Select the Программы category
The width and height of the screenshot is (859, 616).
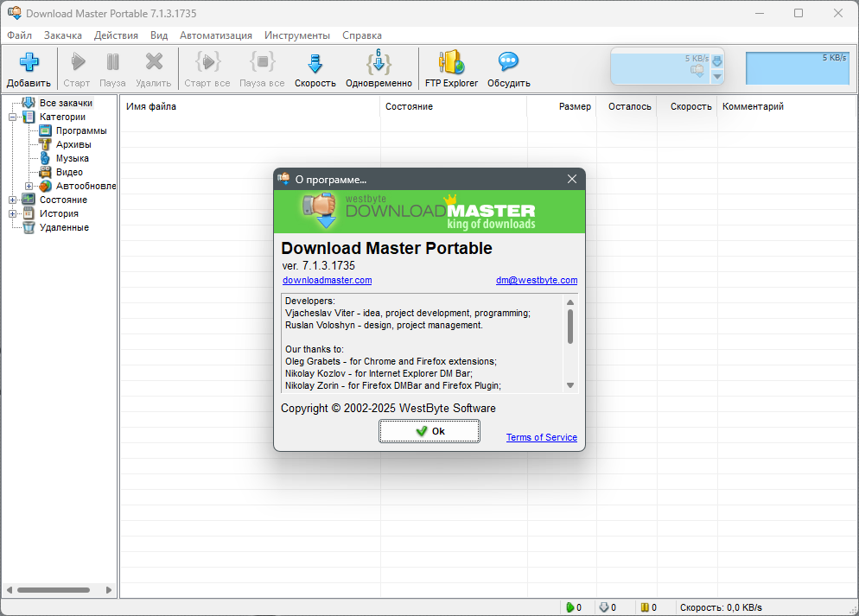click(x=81, y=130)
